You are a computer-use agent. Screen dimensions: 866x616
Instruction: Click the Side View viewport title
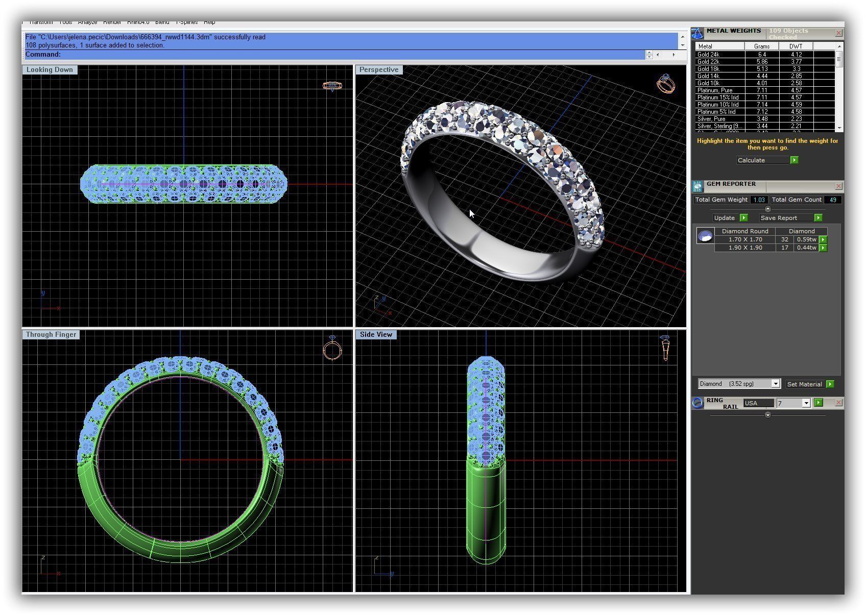coord(376,335)
